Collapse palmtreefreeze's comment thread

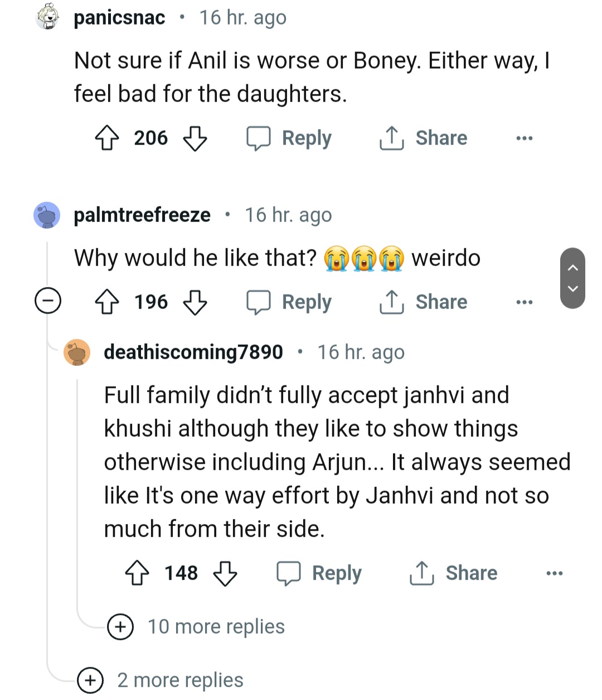pyautogui.click(x=48, y=302)
